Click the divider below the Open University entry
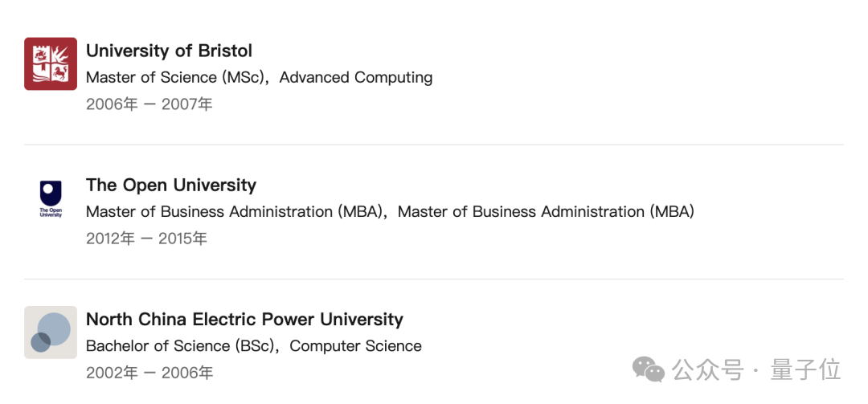The height and width of the screenshot is (404, 868). [433, 279]
